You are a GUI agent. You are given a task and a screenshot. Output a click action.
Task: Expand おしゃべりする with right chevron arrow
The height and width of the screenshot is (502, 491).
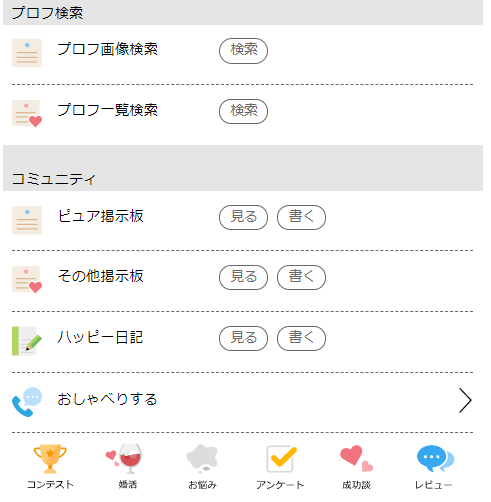click(x=465, y=400)
